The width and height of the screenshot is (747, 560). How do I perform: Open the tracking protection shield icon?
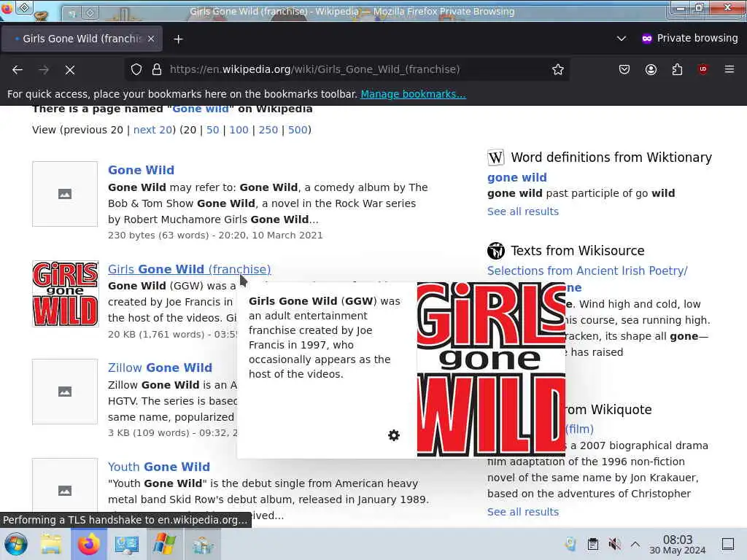pyautogui.click(x=136, y=69)
